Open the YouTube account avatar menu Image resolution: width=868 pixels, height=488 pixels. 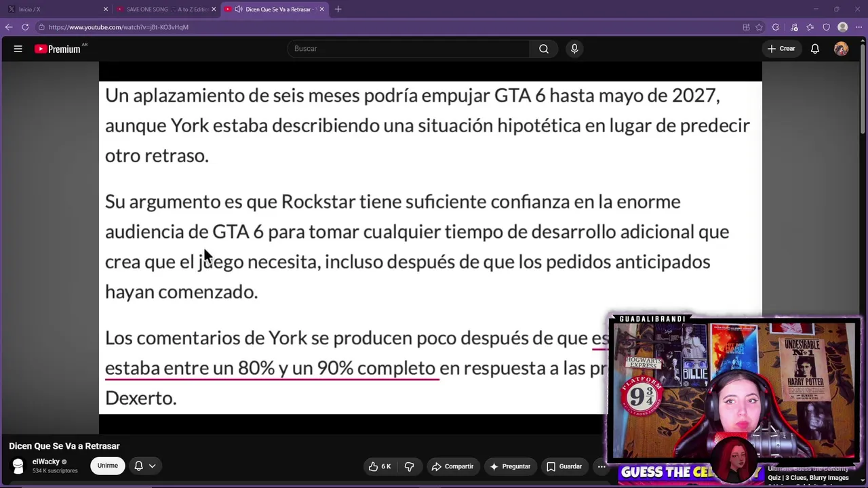(841, 49)
